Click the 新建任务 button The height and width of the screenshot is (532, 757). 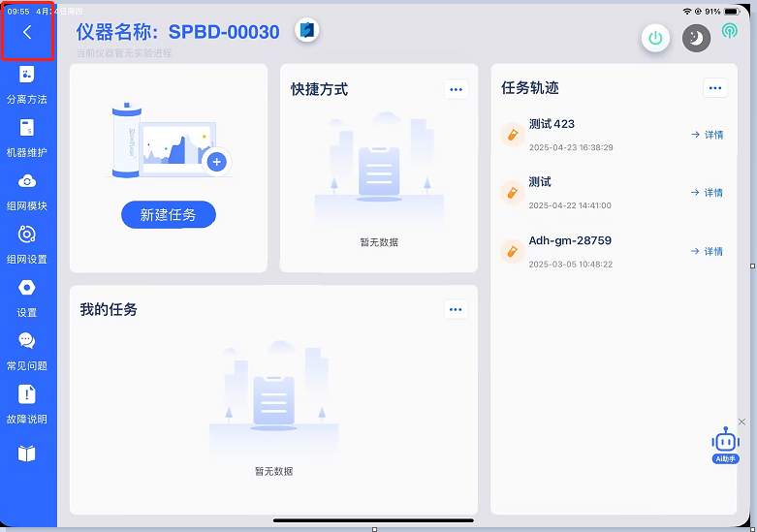[169, 215]
